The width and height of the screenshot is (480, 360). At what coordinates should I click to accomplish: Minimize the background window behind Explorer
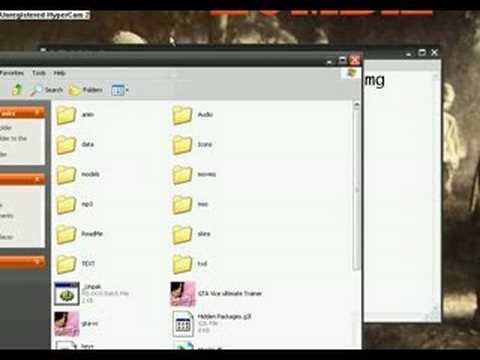coord(409,53)
